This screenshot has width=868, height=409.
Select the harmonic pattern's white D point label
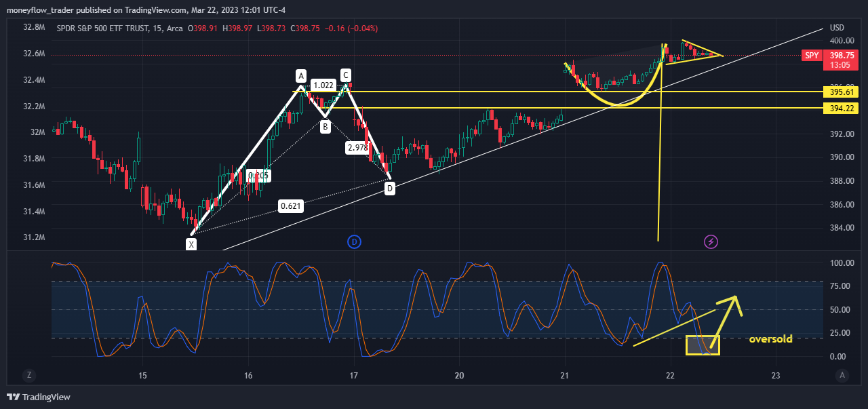(x=390, y=189)
